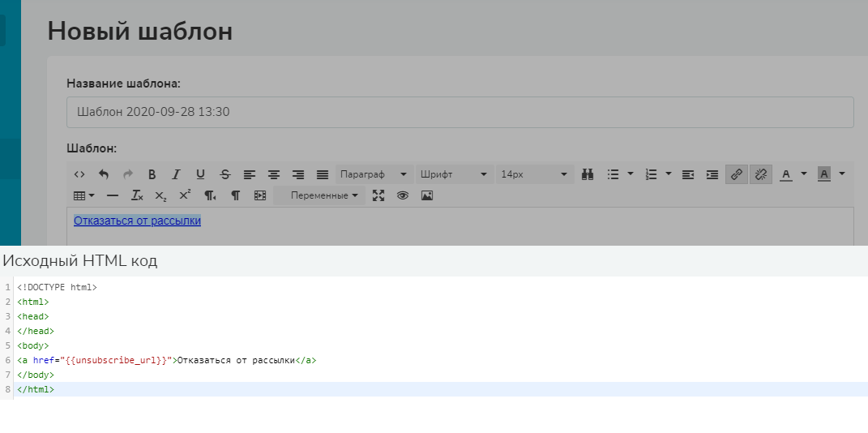868x433 pixels.
Task: Open source code view icon
Action: (79, 174)
